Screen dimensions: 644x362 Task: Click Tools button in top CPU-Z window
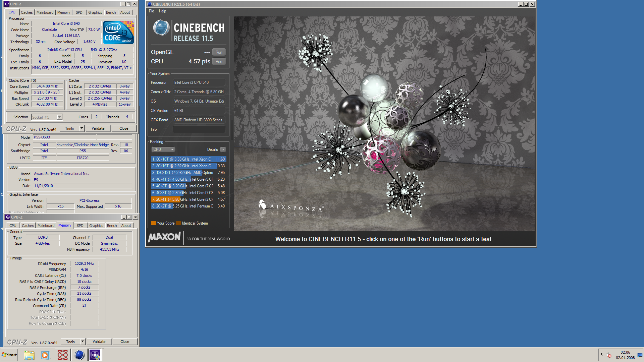[x=69, y=128]
